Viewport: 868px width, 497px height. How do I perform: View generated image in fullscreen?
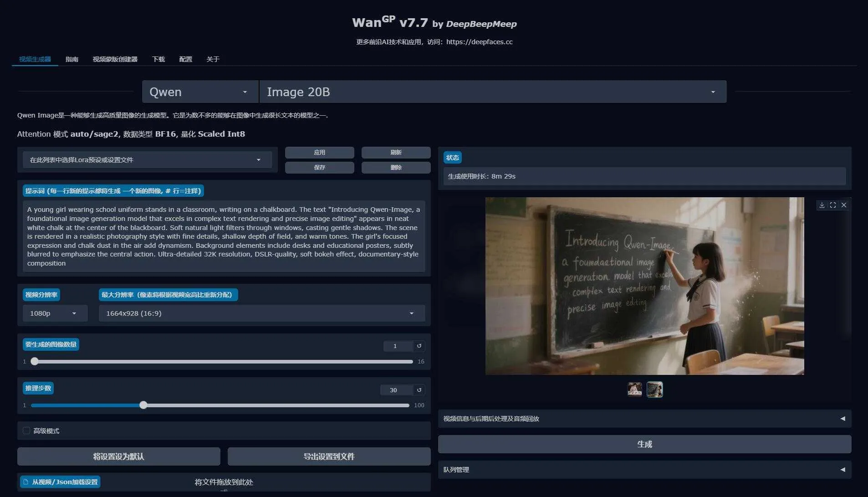click(x=832, y=205)
